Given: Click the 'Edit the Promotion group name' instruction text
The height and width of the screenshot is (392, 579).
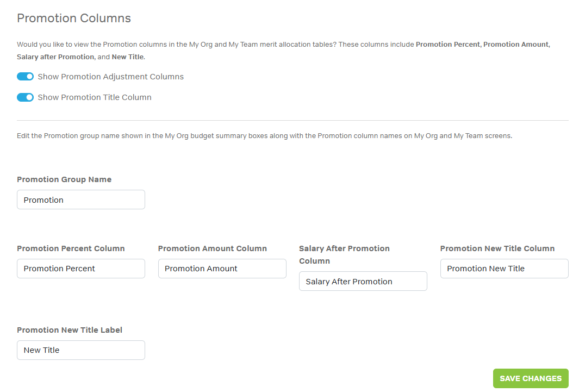Looking at the screenshot, I should click(x=264, y=136).
